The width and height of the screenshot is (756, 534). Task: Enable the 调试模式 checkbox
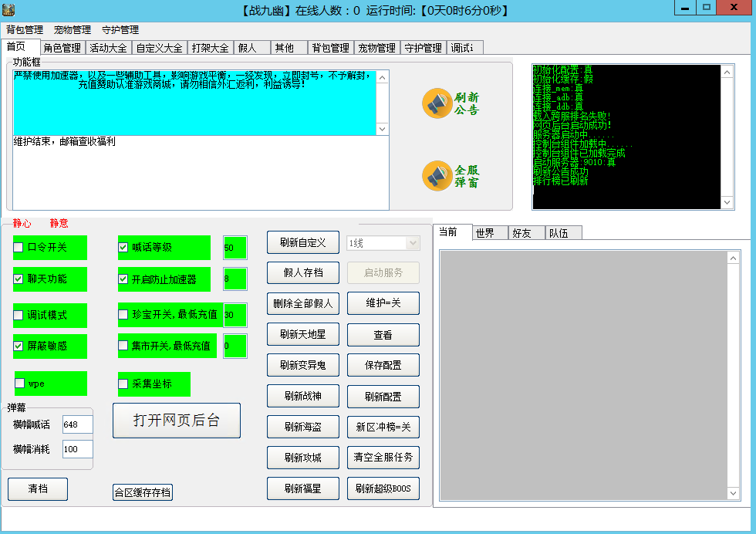pyautogui.click(x=19, y=315)
